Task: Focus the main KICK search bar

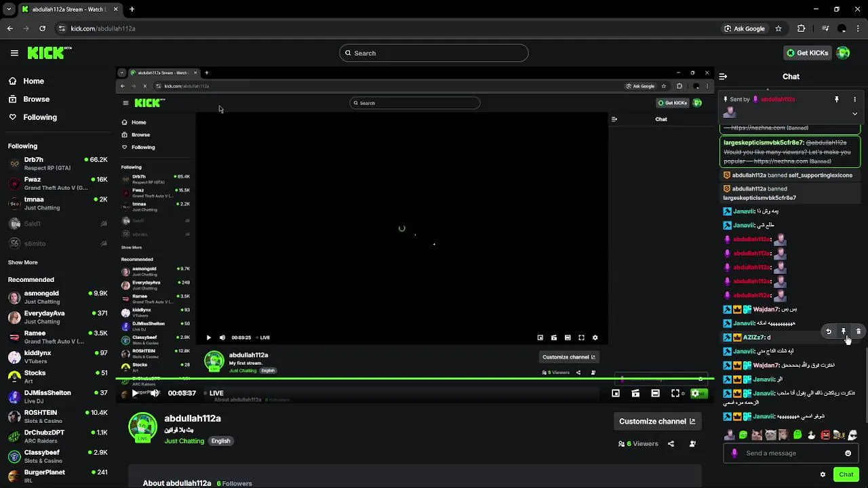Action: tap(434, 53)
